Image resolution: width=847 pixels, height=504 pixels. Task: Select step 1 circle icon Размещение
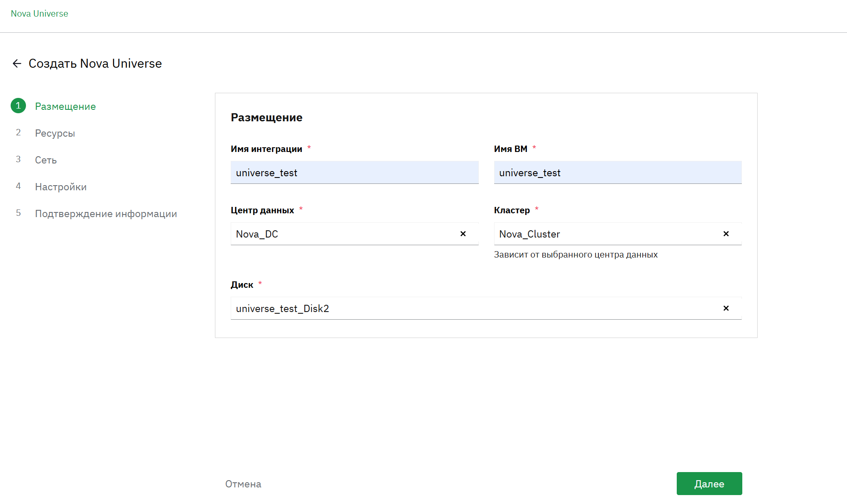(x=18, y=106)
